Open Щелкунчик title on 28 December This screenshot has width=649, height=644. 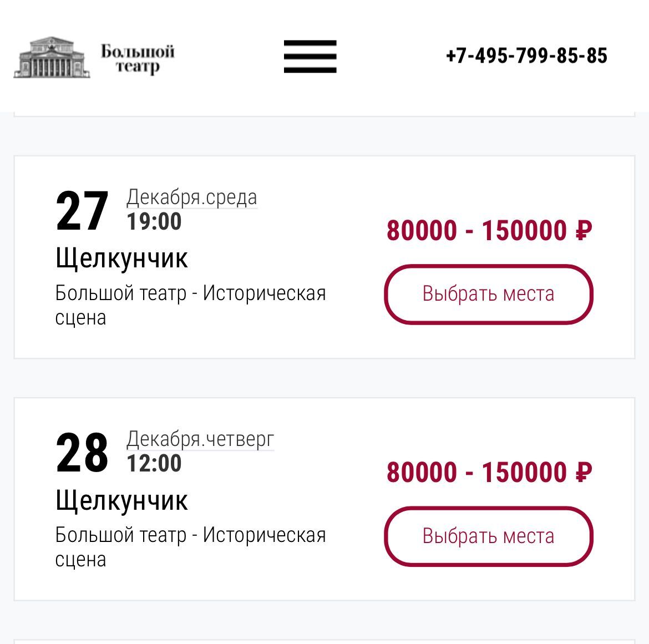coord(121,501)
